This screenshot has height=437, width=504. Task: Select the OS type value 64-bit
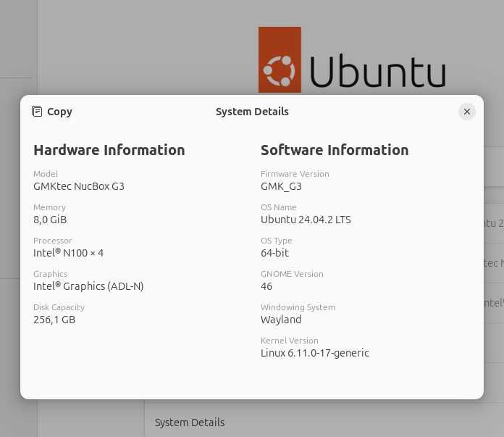275,253
